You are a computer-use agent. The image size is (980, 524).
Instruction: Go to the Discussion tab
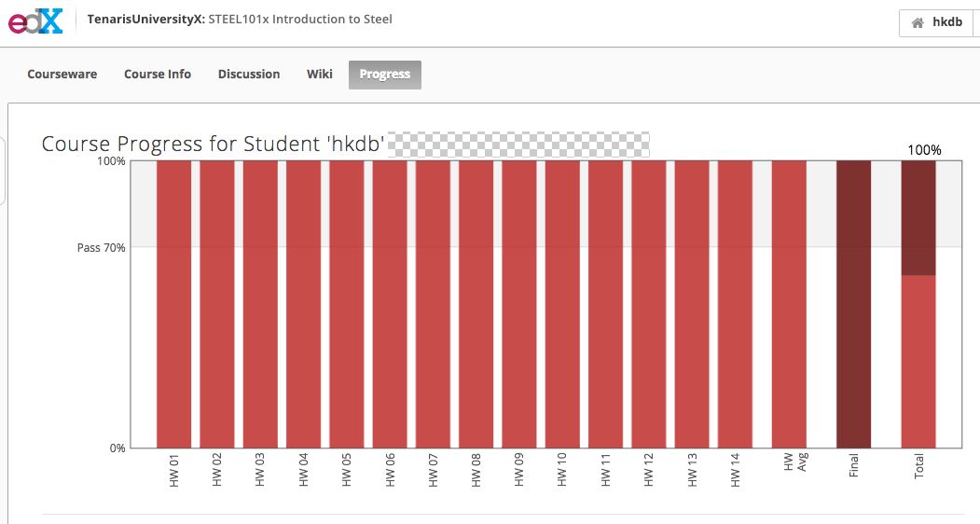249,75
